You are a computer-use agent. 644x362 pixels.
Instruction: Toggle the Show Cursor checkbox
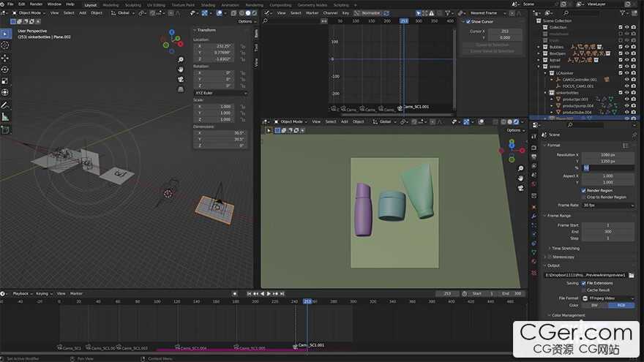(468, 22)
